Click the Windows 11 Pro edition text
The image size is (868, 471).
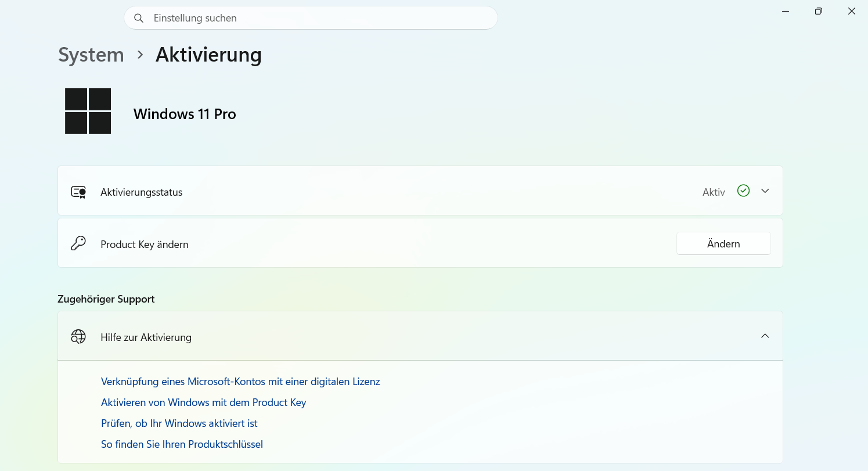185,114
